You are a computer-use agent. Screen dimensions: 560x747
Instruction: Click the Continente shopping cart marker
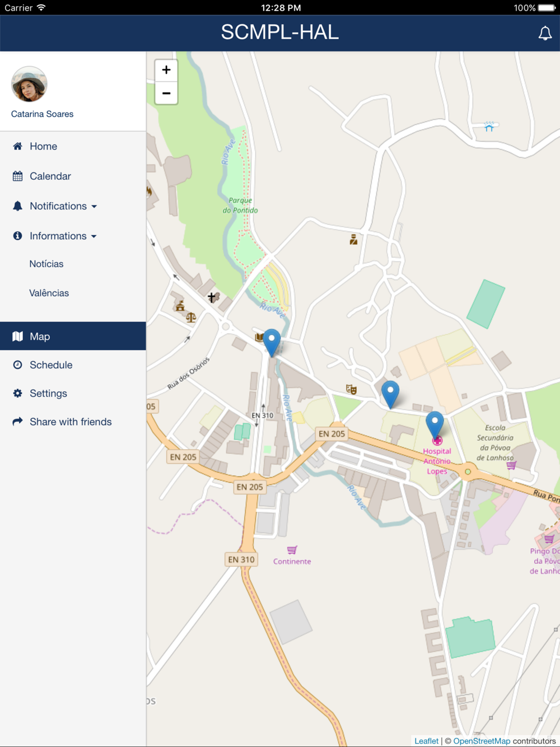click(x=292, y=550)
